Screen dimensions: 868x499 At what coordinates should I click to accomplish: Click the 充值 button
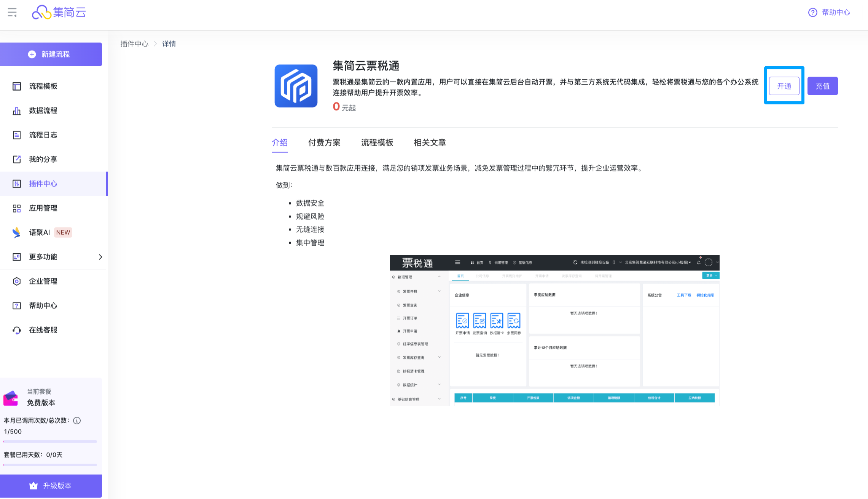coord(822,86)
